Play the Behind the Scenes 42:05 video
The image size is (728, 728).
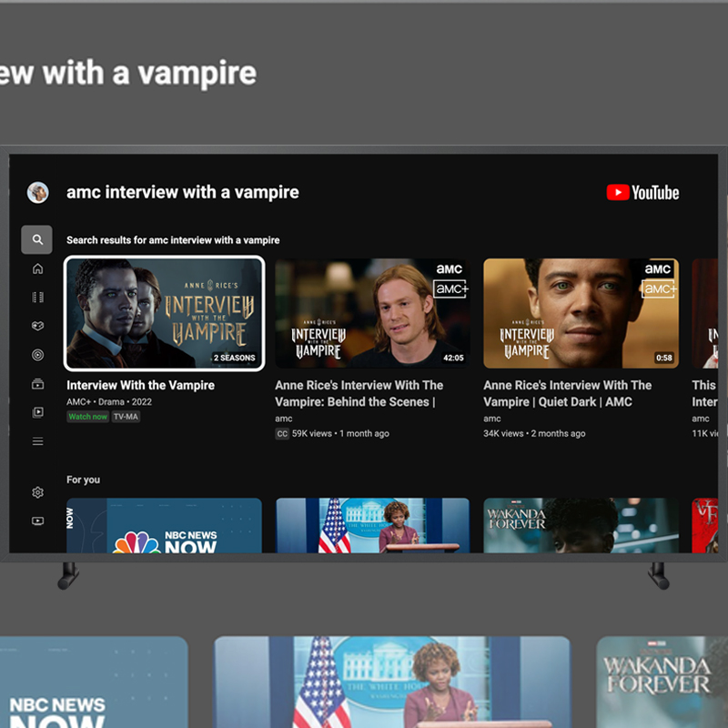pyautogui.click(x=372, y=314)
